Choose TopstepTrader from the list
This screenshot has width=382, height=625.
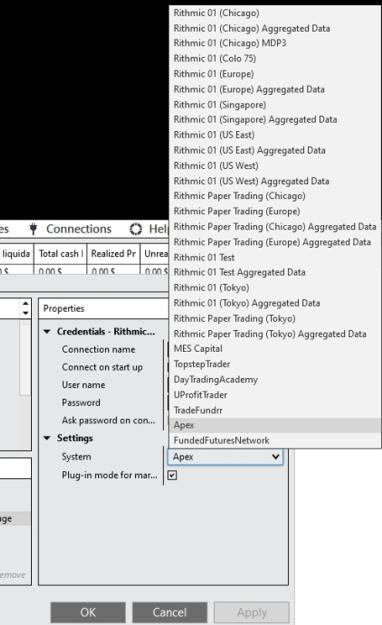click(x=274, y=364)
